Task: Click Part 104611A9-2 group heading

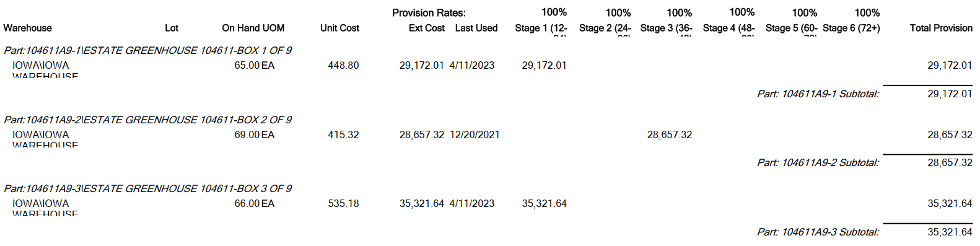Action: click(x=147, y=120)
